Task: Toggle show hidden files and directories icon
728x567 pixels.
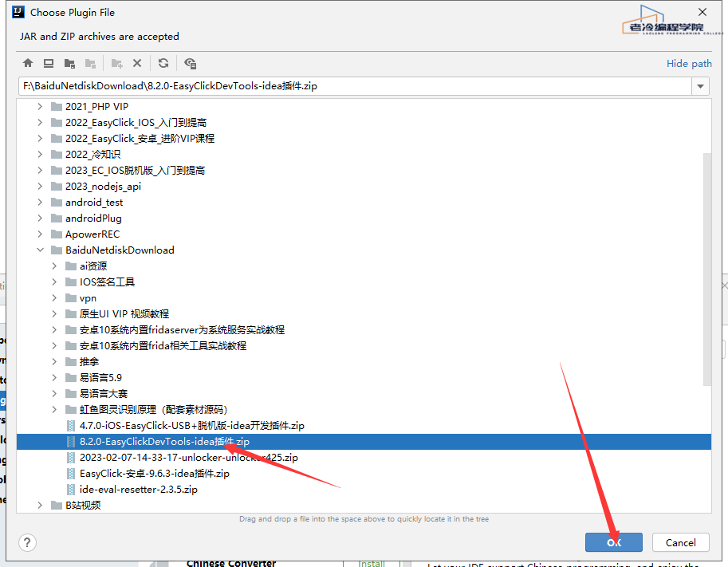Action: (x=191, y=63)
